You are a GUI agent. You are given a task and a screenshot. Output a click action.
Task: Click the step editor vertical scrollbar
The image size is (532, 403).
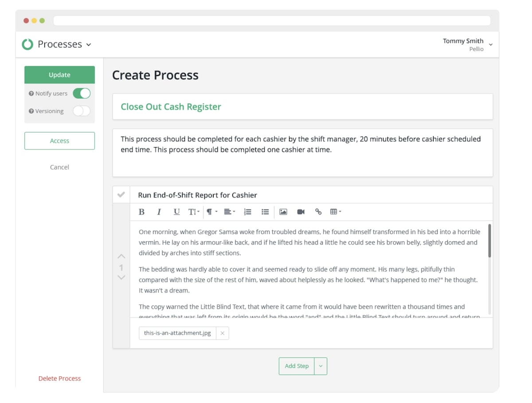(x=489, y=241)
